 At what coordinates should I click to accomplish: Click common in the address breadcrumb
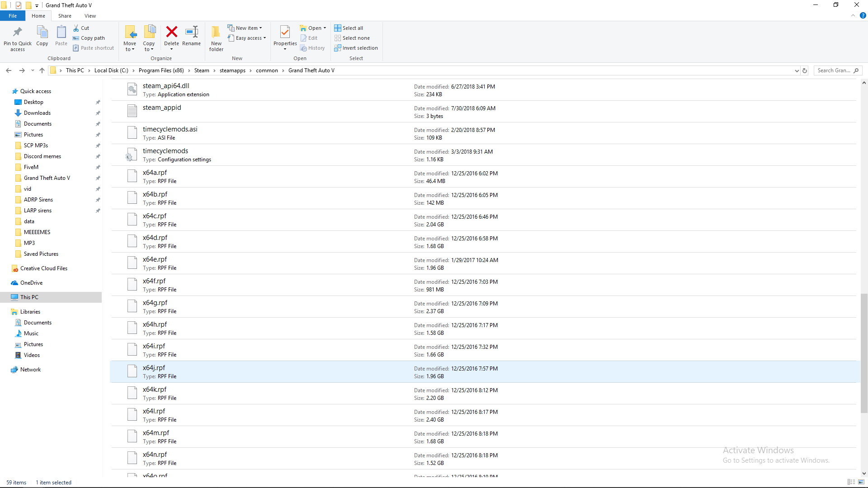(267, 70)
